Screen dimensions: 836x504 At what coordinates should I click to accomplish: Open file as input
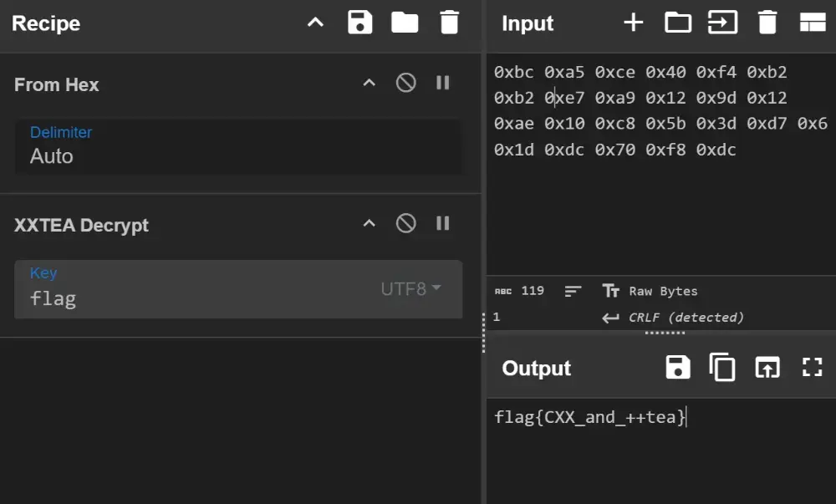[722, 23]
